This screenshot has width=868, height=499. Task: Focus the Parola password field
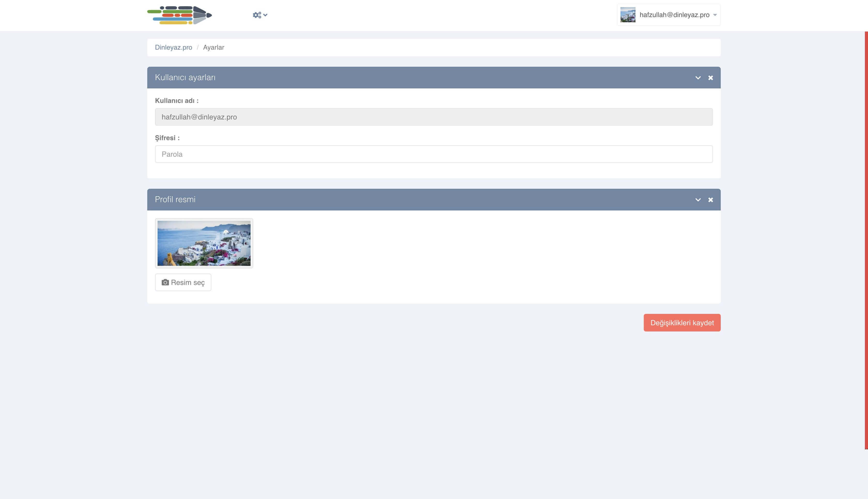click(x=433, y=154)
